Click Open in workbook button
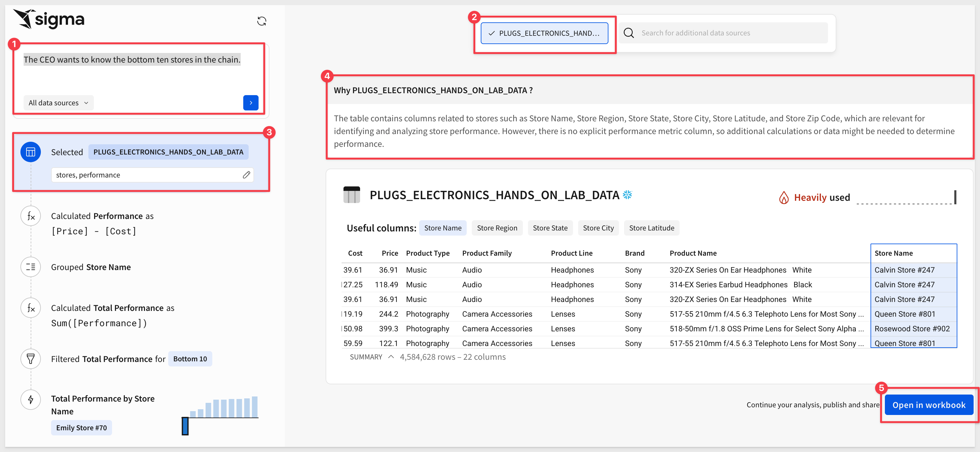Viewport: 980px width, 452px height. point(928,405)
